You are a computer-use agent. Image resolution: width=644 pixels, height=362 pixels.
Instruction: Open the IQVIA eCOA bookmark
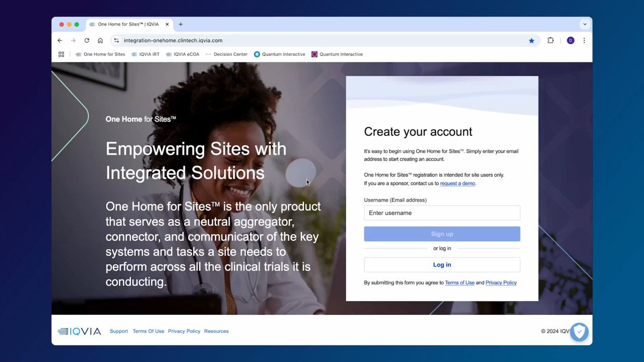pos(182,54)
